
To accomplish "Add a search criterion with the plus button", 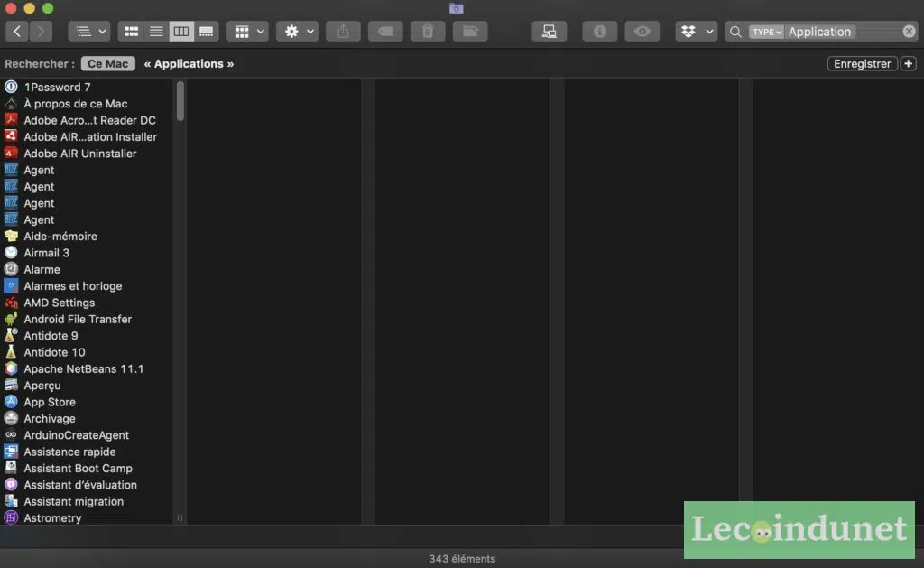I will (x=908, y=64).
